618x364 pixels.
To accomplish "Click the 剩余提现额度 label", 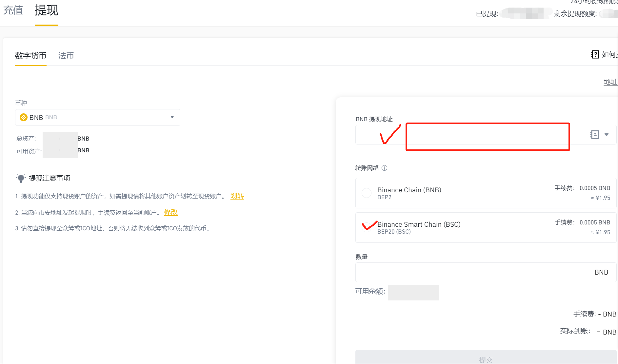I will [x=575, y=14].
